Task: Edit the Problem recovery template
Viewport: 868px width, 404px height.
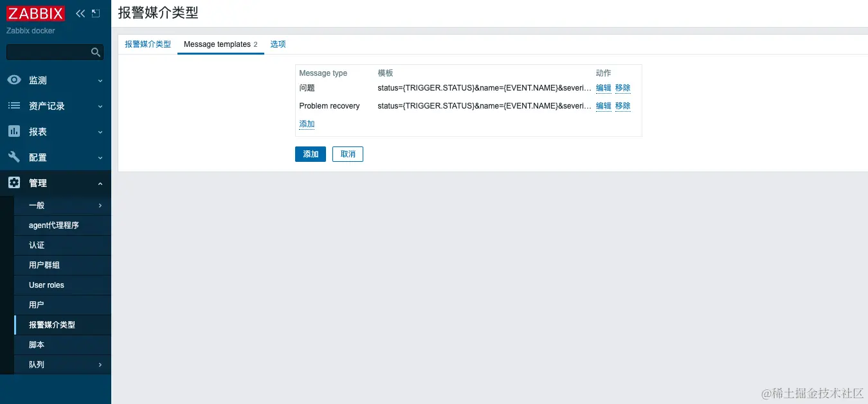Action: [x=604, y=106]
